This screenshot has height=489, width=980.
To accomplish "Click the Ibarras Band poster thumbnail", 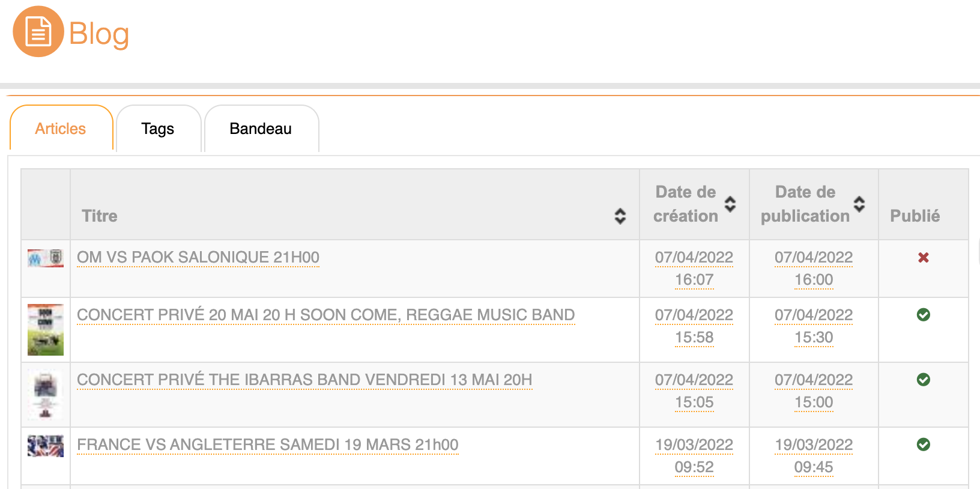I will pos(46,394).
